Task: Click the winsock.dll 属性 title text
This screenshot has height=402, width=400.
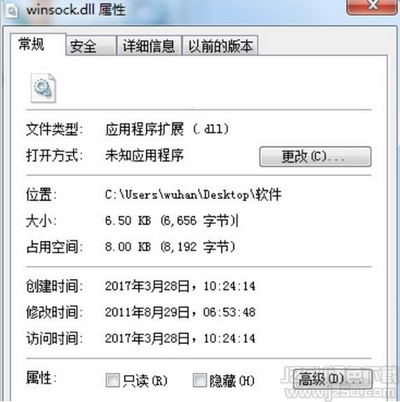Action: 76,10
